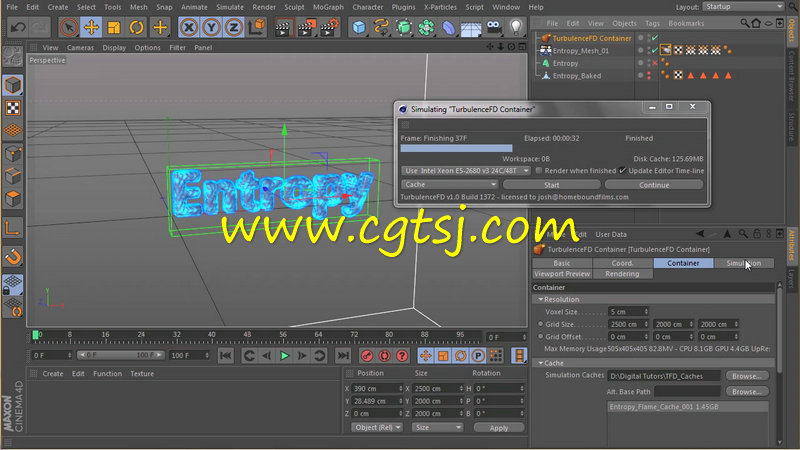Open Edit Render Settings icon

click(x=329, y=28)
